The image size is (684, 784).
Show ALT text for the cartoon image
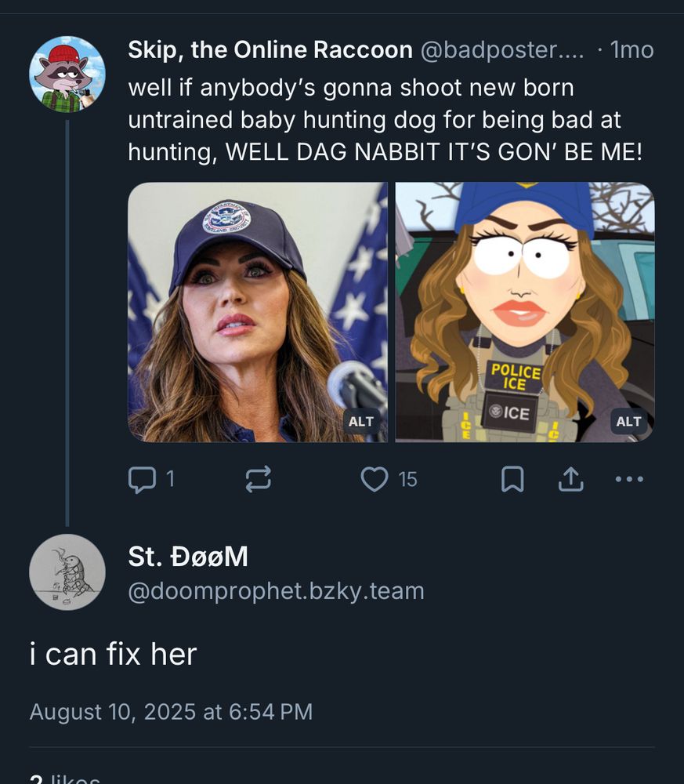[x=628, y=422]
